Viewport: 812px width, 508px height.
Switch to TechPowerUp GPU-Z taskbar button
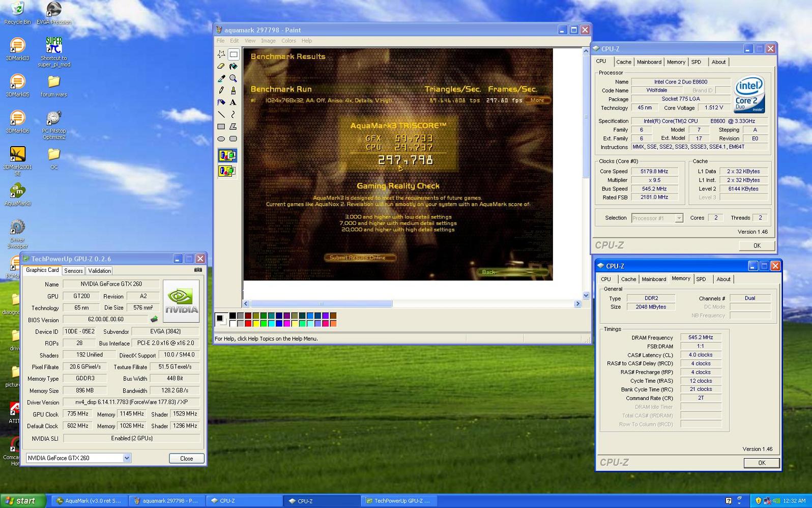pos(399,501)
